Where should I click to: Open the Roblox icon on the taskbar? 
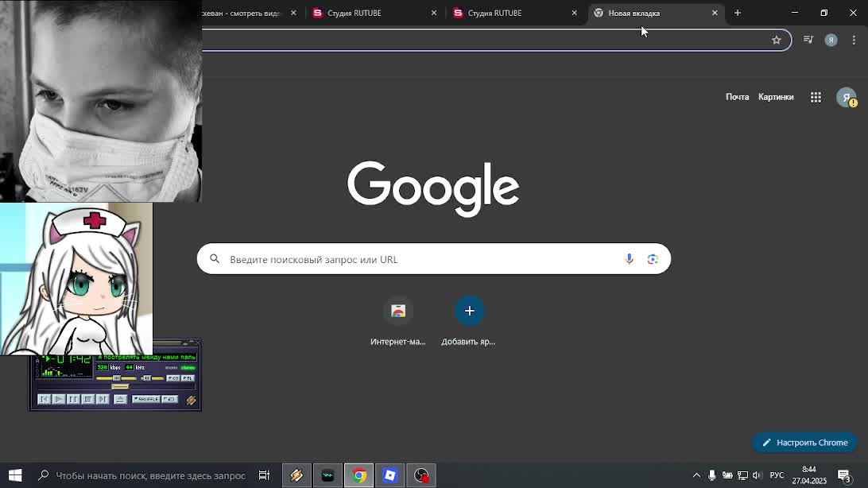pyautogui.click(x=390, y=475)
